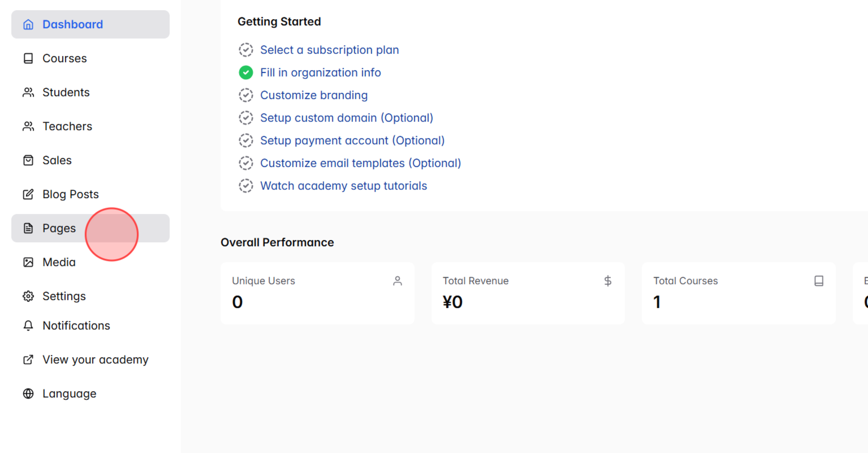Image resolution: width=868 pixels, height=453 pixels.
Task: Click the Notifications bell icon
Action: tap(28, 325)
